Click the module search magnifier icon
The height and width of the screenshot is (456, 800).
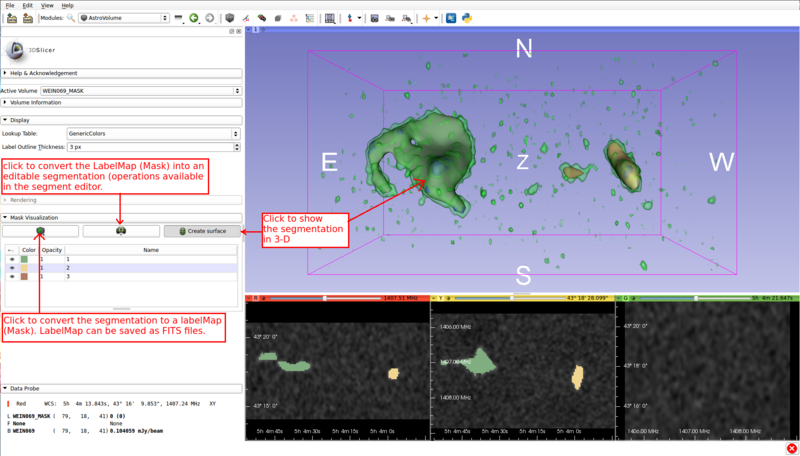(x=71, y=18)
